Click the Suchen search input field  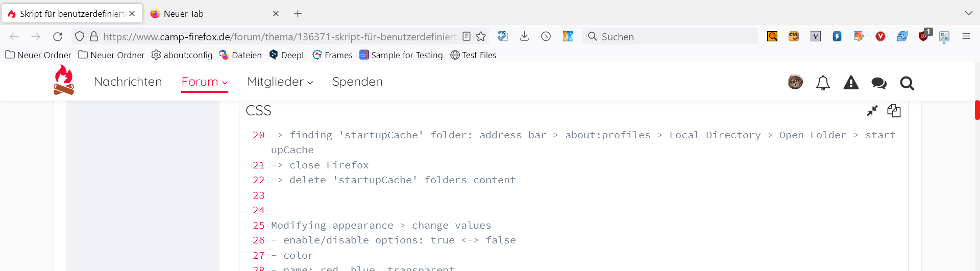pyautogui.click(x=674, y=36)
